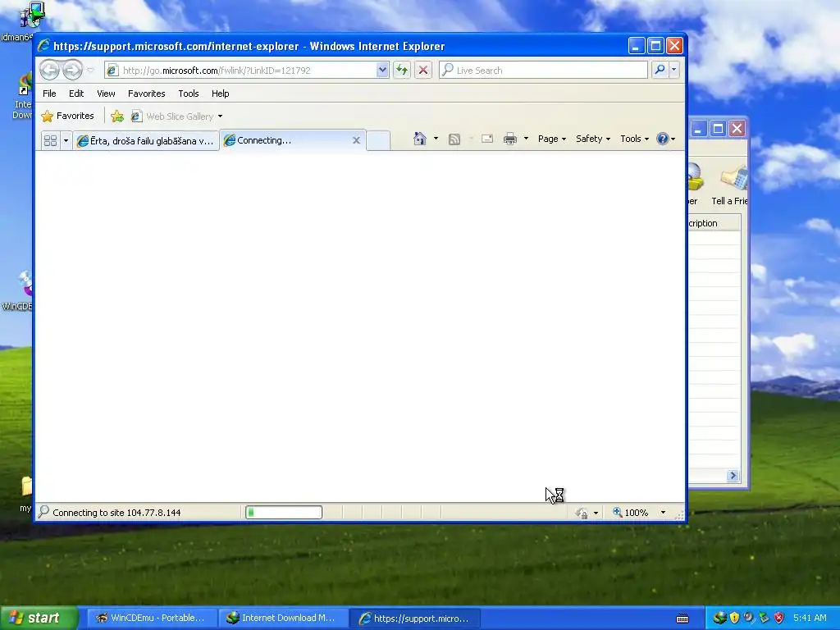
Task: Click the Quick Tabs grid icon
Action: coord(50,141)
